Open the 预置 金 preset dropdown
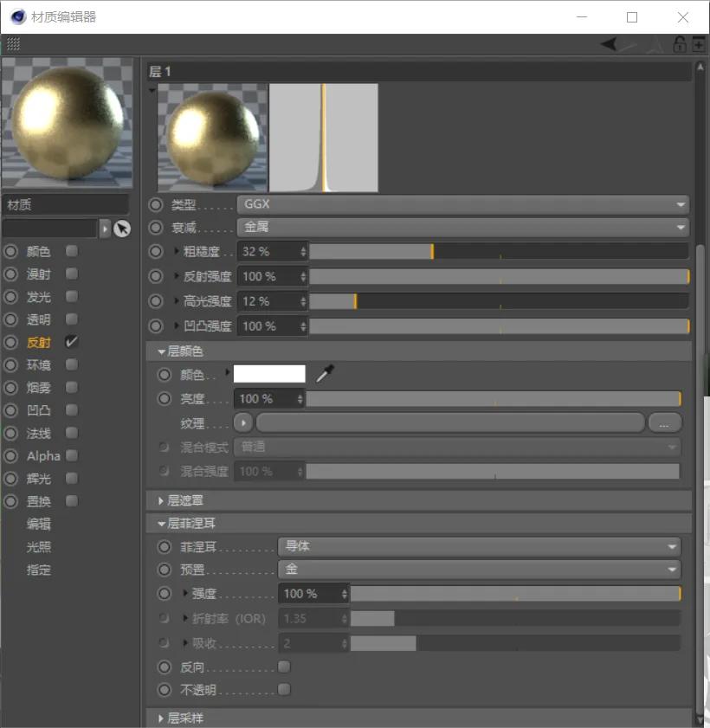710x728 pixels. pos(479,570)
